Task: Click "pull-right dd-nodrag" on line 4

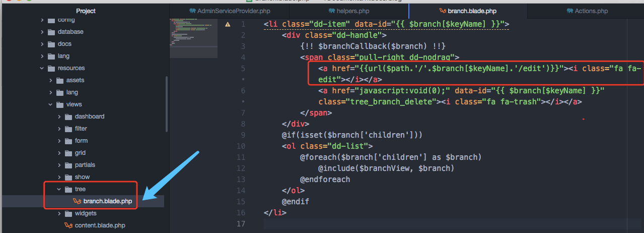Action: (x=404, y=57)
